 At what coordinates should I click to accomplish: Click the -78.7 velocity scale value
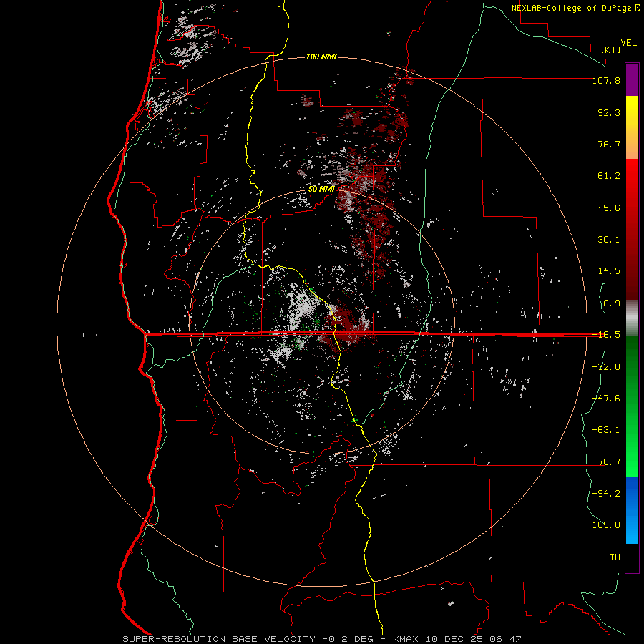pyautogui.click(x=606, y=462)
